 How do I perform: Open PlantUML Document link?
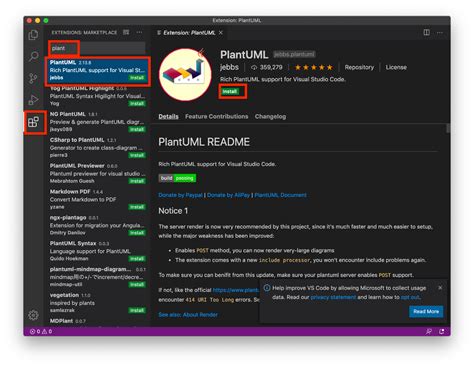tap(280, 195)
